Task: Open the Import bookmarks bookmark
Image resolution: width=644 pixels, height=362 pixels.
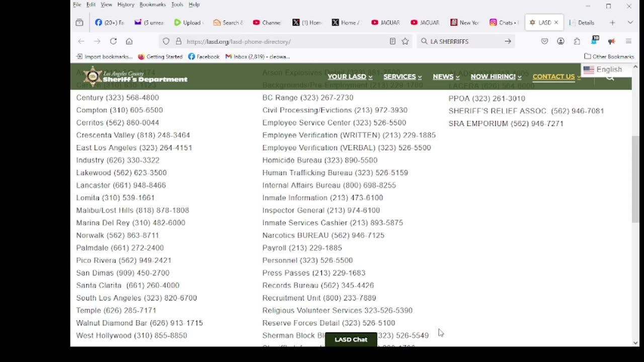Action: tap(105, 56)
